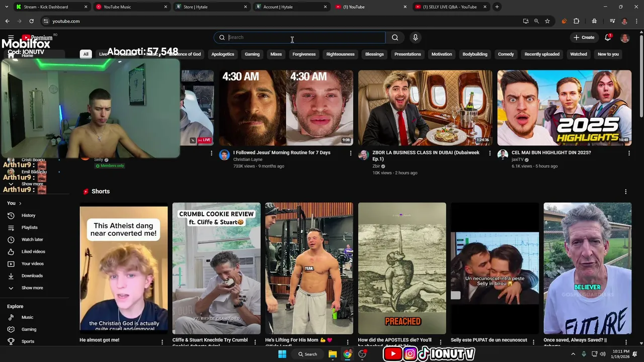The image size is (644, 362).
Task: Open 'I Followed Jesus' Morning Routine' title
Action: (282, 152)
